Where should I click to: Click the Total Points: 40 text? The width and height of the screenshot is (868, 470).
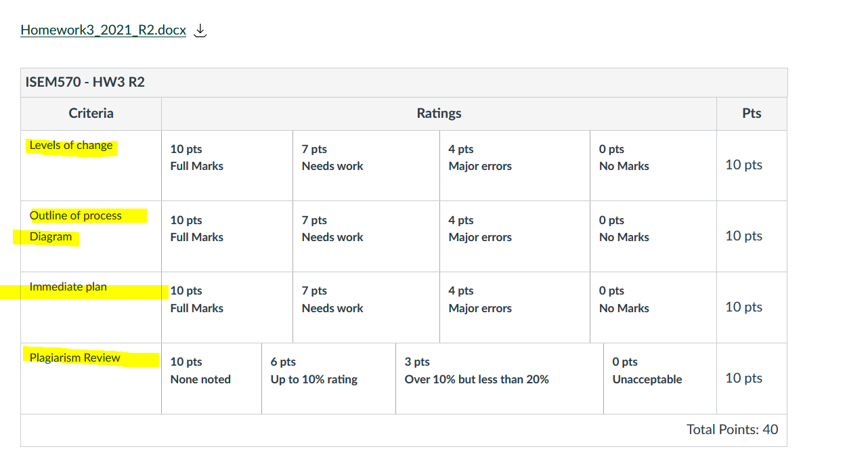pos(733,429)
